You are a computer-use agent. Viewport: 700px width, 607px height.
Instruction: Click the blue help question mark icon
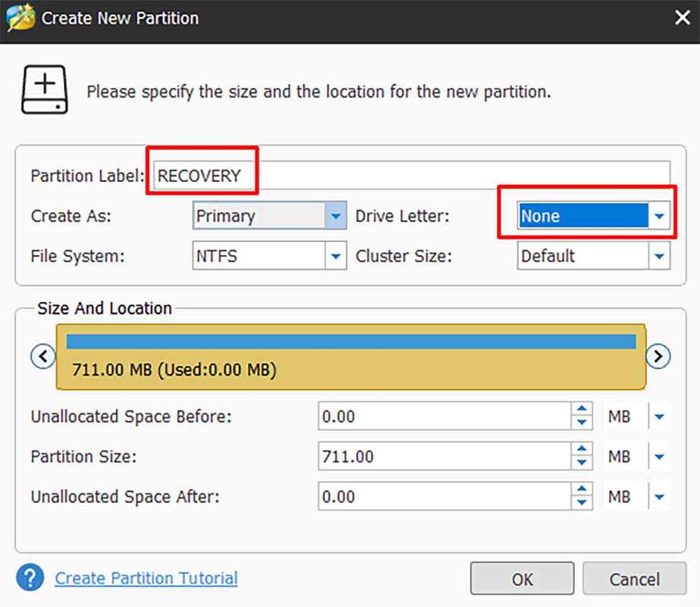click(30, 577)
